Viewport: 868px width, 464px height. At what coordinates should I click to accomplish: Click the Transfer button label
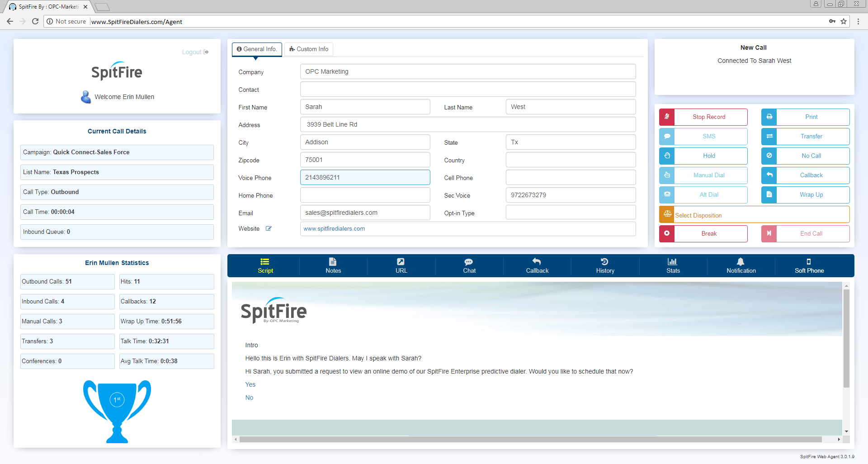pyautogui.click(x=811, y=136)
